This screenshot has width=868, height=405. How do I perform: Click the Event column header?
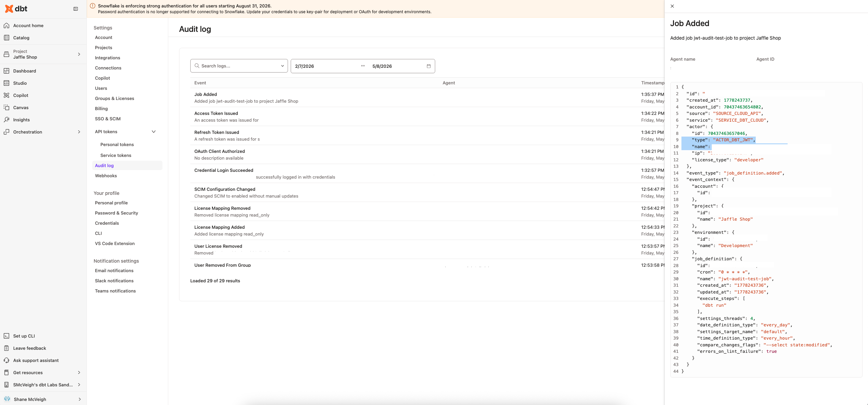point(200,83)
